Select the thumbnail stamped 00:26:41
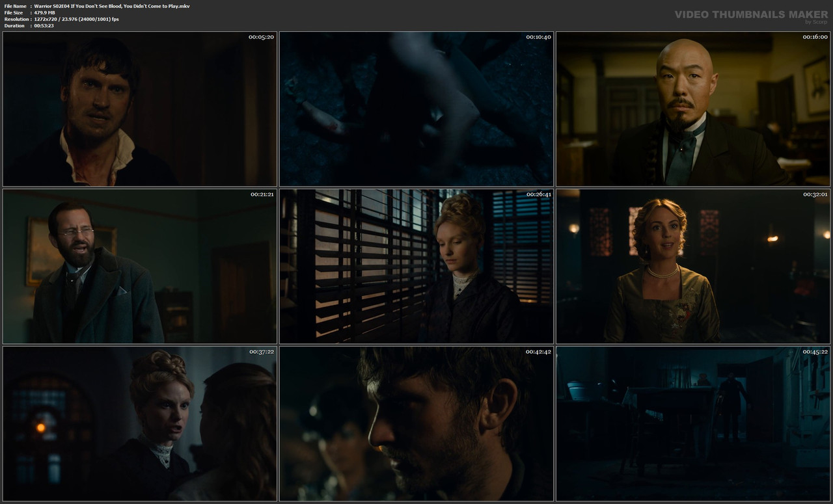Viewport: 833px width, 504px height. pos(416,266)
